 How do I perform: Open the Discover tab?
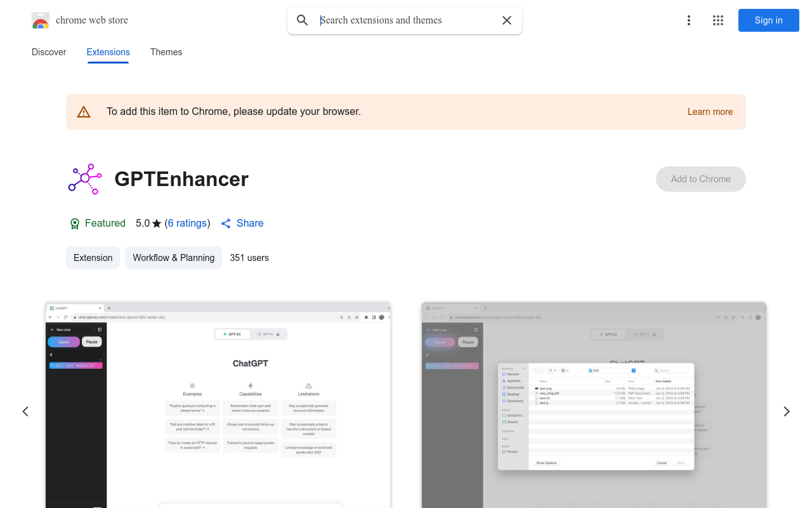coord(49,52)
